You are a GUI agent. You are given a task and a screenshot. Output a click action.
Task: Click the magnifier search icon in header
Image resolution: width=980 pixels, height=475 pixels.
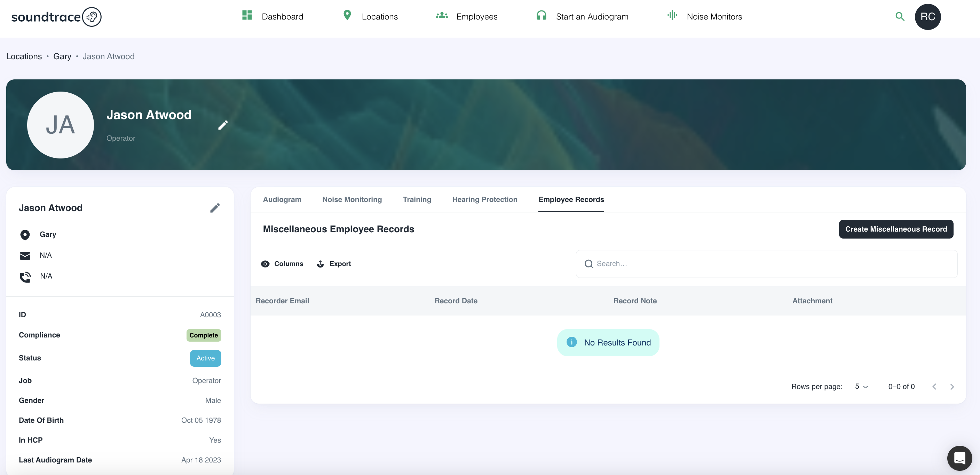pyautogui.click(x=899, y=17)
